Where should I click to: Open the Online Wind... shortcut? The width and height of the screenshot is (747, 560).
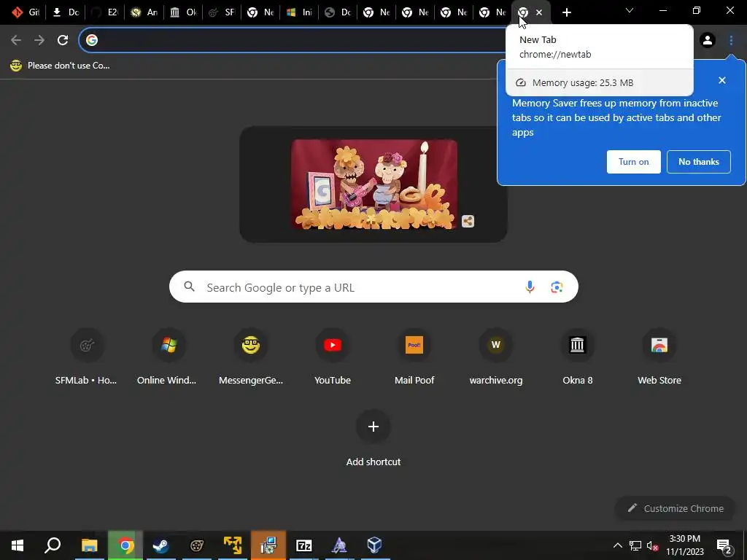[169, 357]
